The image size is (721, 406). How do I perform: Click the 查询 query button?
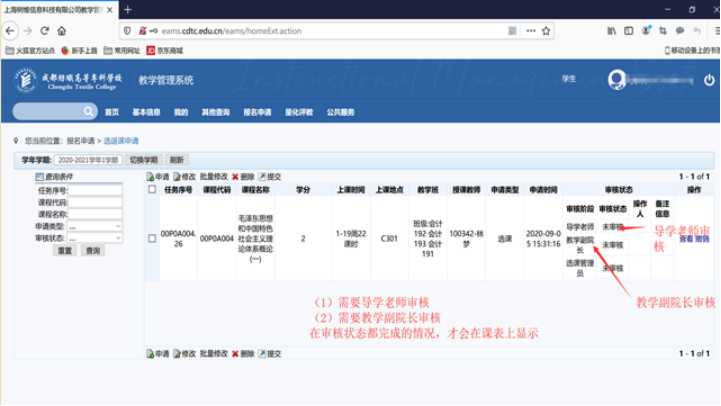[x=92, y=251]
